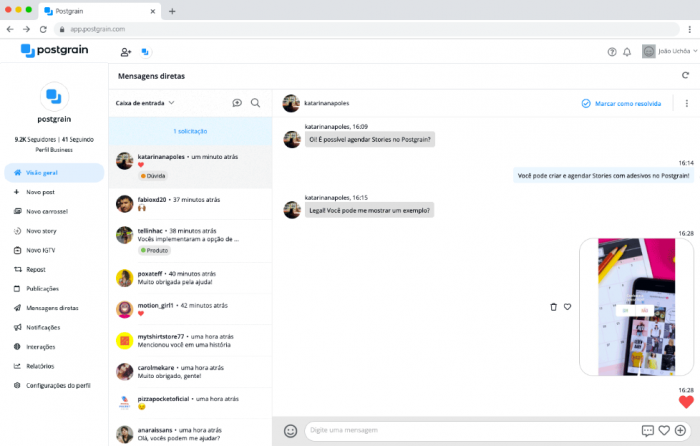Image resolution: width=700 pixels, height=446 pixels.
Task: Click the large heart message sent at 16:28
Action: pos(686,402)
